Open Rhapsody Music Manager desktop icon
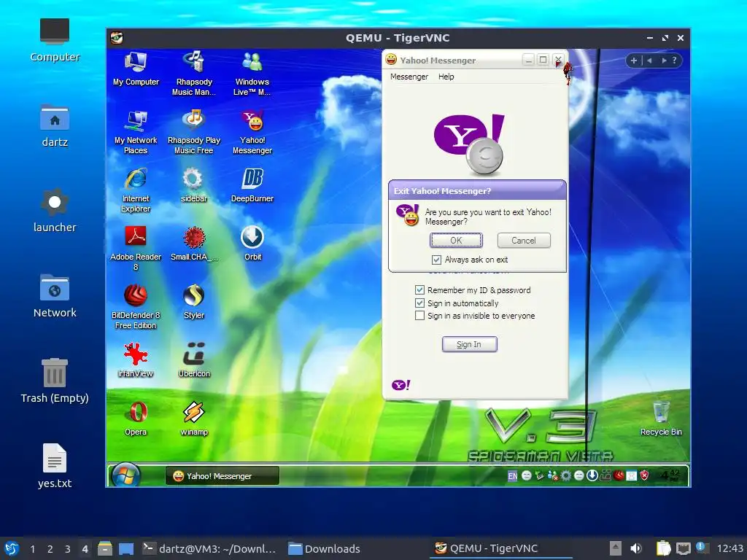 pos(194,74)
